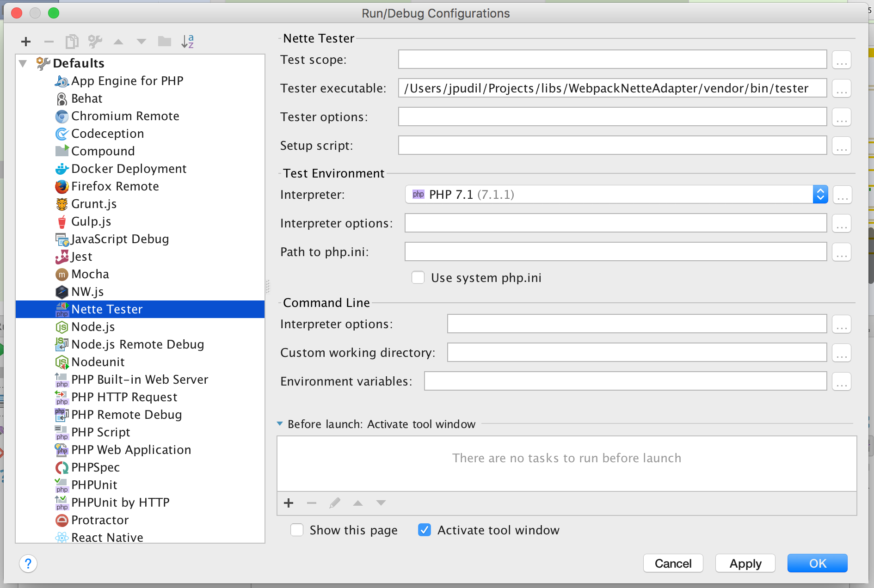Move configuration up with arrow icon
874x588 pixels.
118,42
